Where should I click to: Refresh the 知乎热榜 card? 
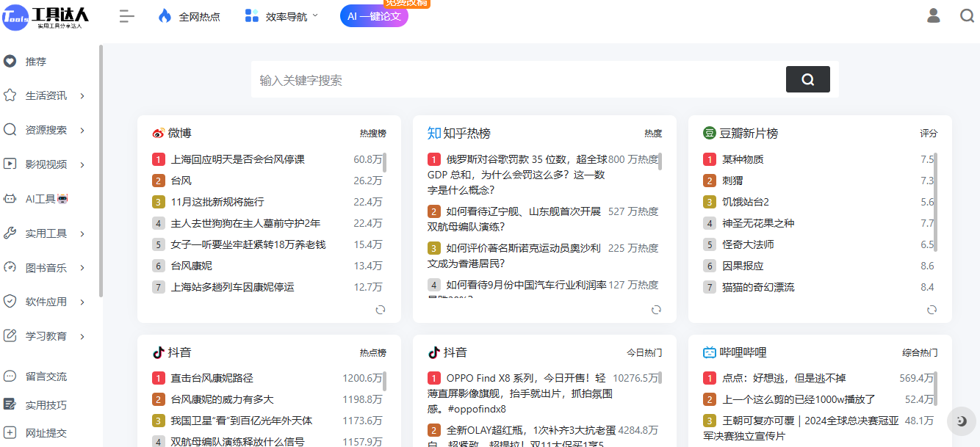click(656, 310)
